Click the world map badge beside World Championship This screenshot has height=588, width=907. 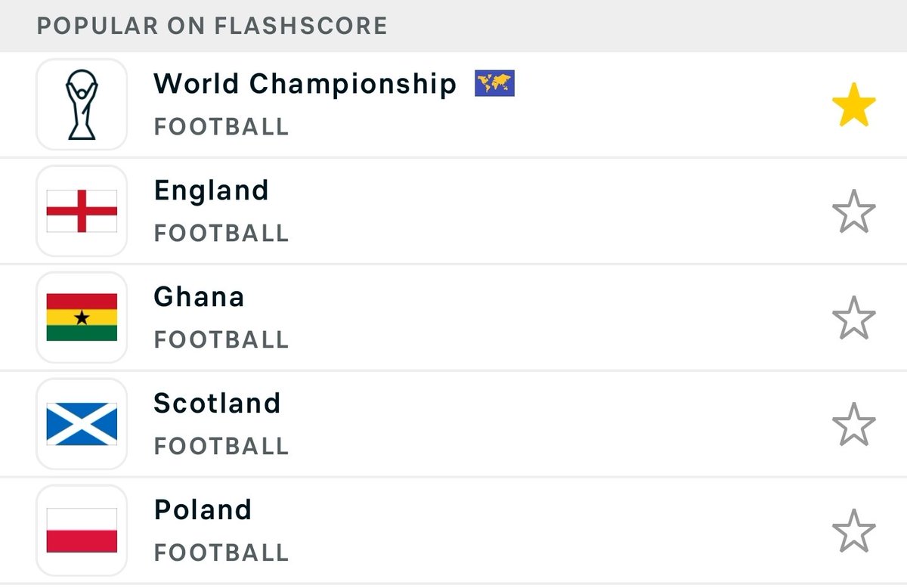click(494, 83)
